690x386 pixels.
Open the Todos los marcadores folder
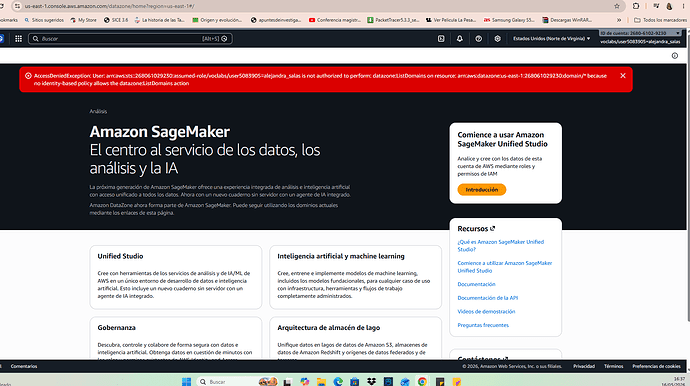click(660, 20)
